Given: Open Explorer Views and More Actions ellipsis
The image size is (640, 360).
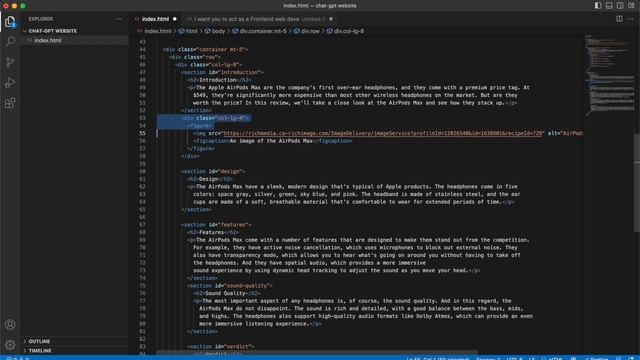Looking at the screenshot, I should [119, 19].
